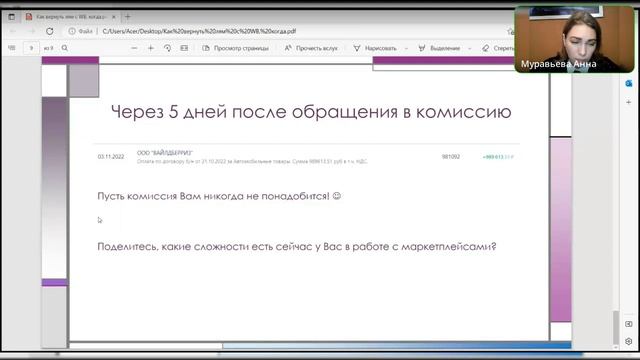Close the 'Как вернуть' PDF tab
The height and width of the screenshot is (360, 640).
point(114,17)
